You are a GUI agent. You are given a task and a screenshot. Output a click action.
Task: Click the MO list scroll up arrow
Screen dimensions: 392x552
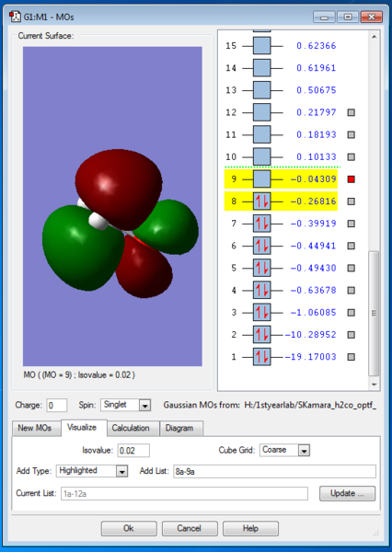point(374,37)
